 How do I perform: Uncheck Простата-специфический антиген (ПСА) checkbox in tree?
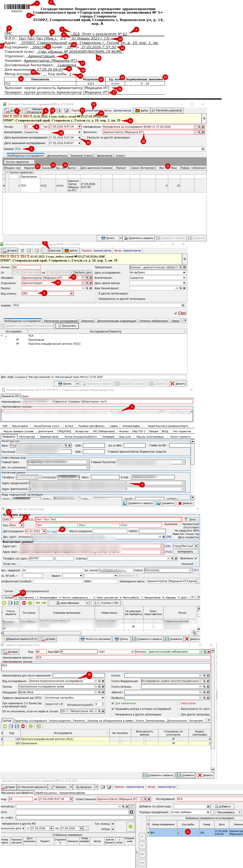[17, 344]
